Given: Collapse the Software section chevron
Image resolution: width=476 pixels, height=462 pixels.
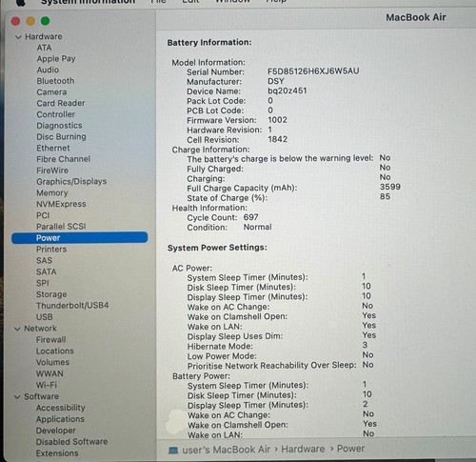Looking at the screenshot, I should 17,396.
